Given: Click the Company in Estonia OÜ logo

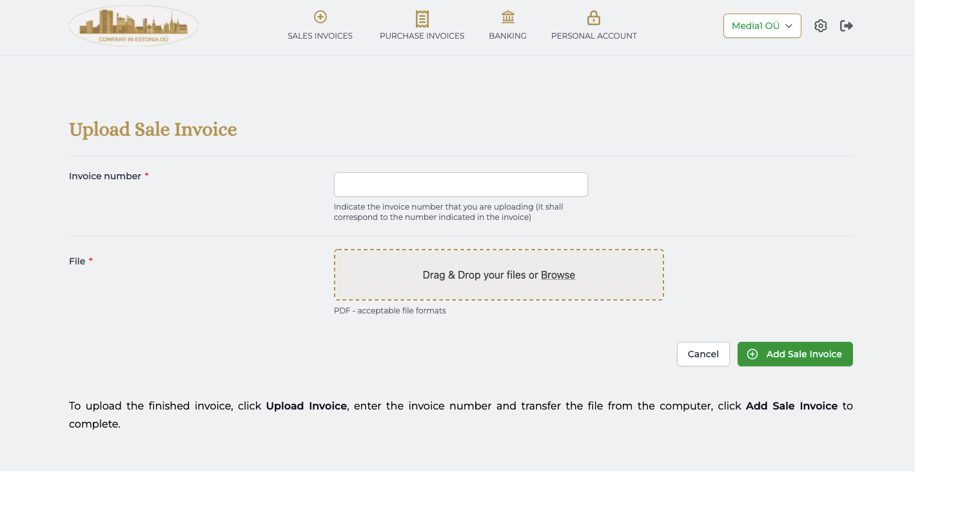Looking at the screenshot, I should pyautogui.click(x=133, y=26).
